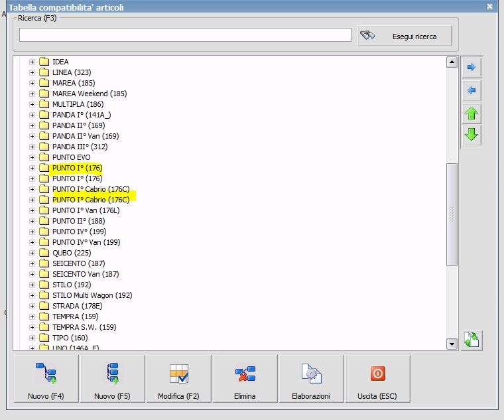Image resolution: width=504 pixels, height=420 pixels.
Task: Exit with Uscita (ESC) button
Action: point(378,379)
